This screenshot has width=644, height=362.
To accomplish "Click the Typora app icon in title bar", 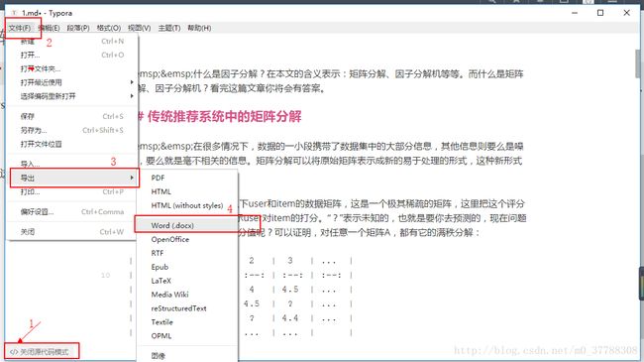I will click(15, 13).
